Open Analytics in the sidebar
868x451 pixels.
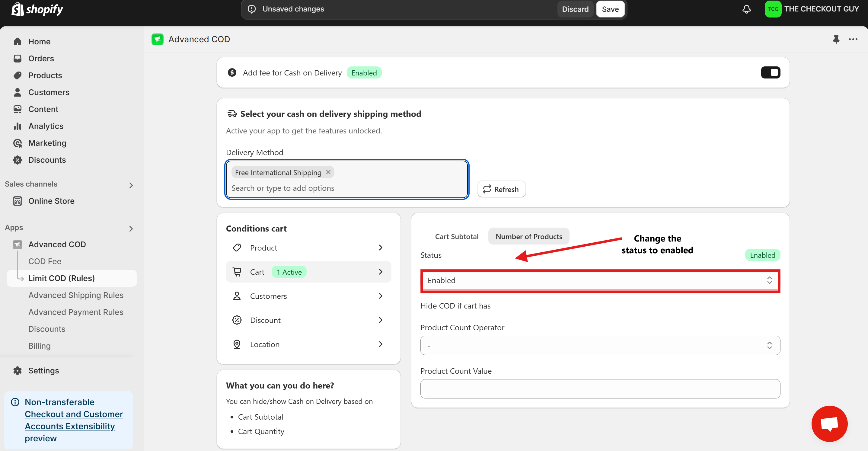(x=46, y=126)
